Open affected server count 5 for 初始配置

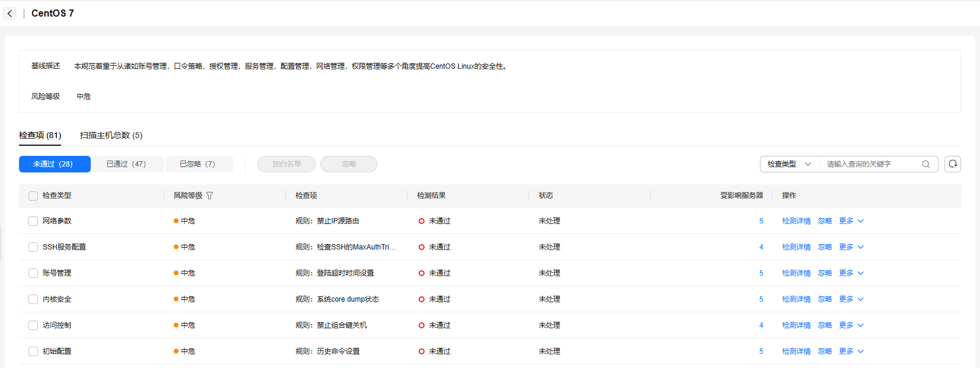point(761,351)
